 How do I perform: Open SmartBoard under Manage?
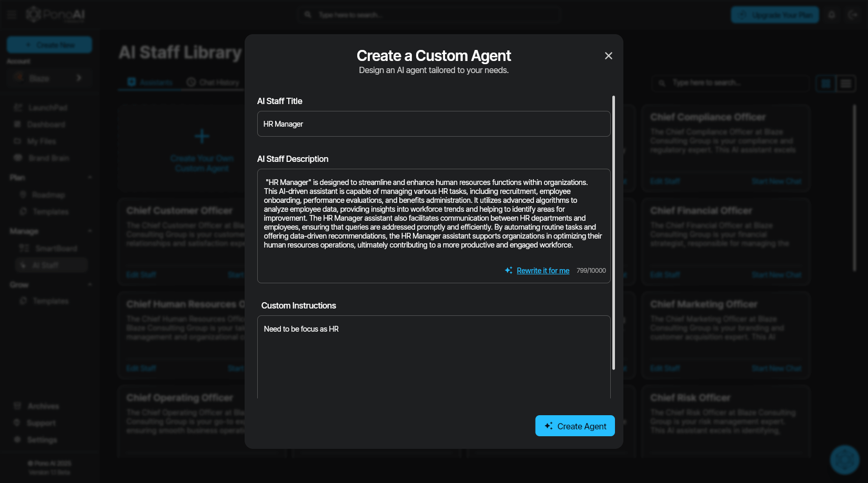tap(56, 248)
